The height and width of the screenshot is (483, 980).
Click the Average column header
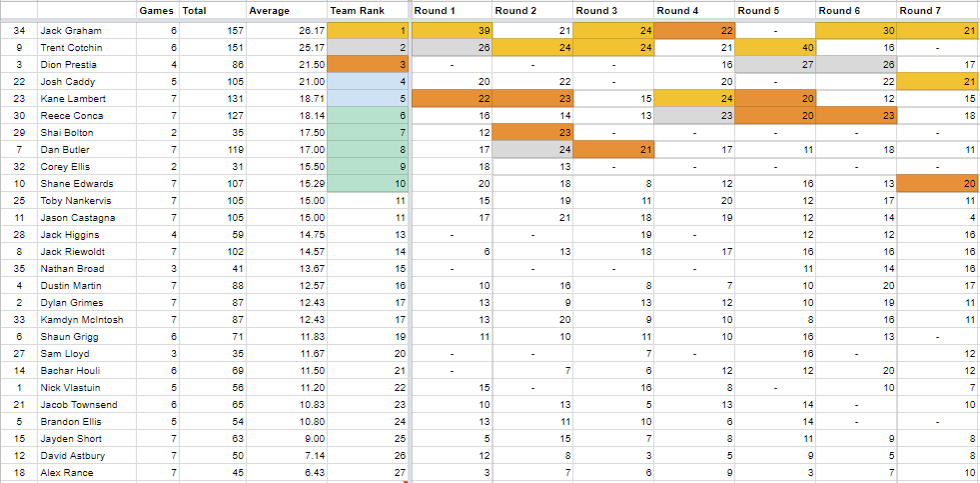point(286,11)
